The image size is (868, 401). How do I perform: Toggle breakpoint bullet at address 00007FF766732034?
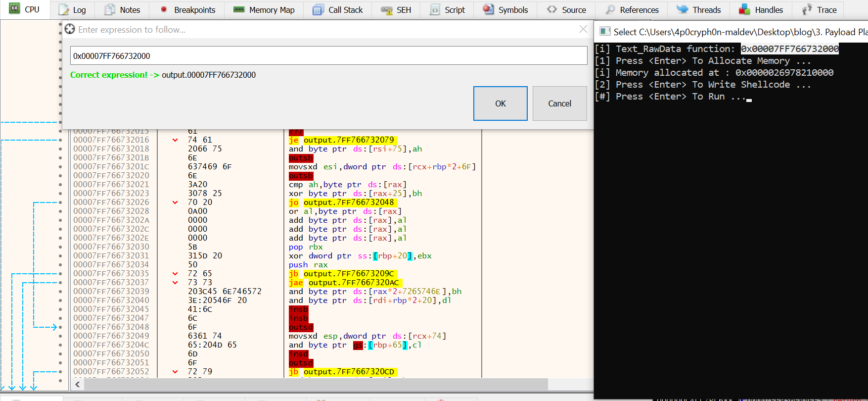[60, 265]
